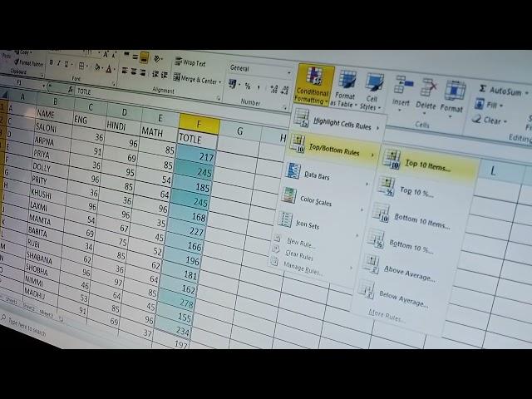Click the Increase Indent icon
Viewport: 532px width, 399px height.
(165, 75)
